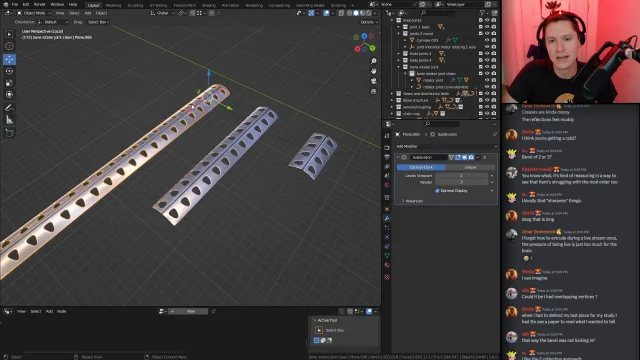
Task: Hide joint 1 basic collection in viewport
Action: pyautogui.click(x=487, y=27)
